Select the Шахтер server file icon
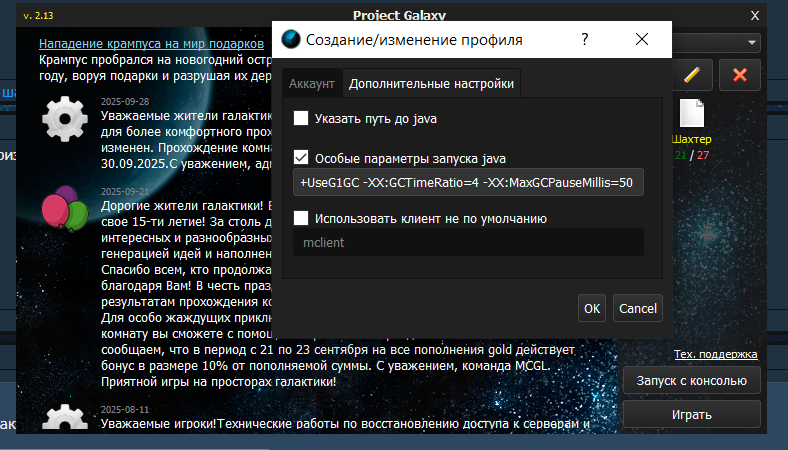This screenshot has width=788, height=450. pos(692,113)
